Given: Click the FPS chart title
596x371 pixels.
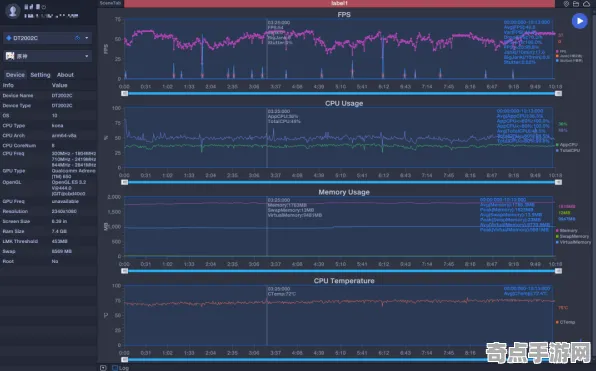Looking at the screenshot, I should (x=344, y=14).
